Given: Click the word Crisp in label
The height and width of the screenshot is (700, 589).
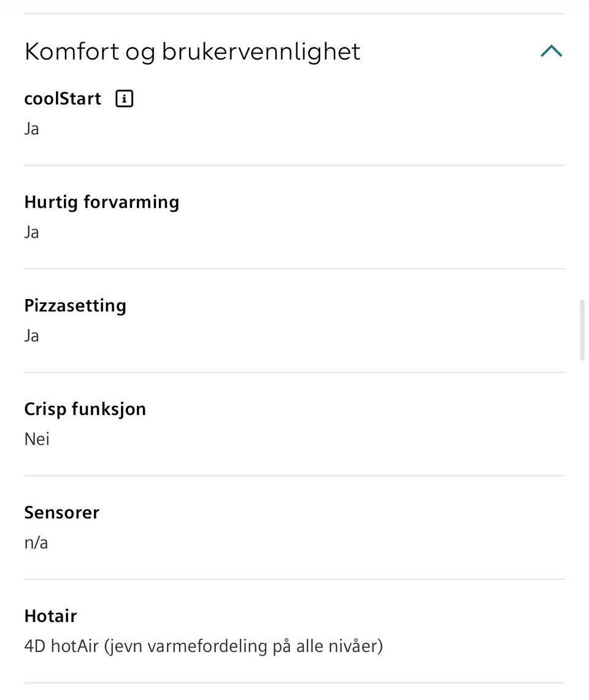Looking at the screenshot, I should [45, 409].
